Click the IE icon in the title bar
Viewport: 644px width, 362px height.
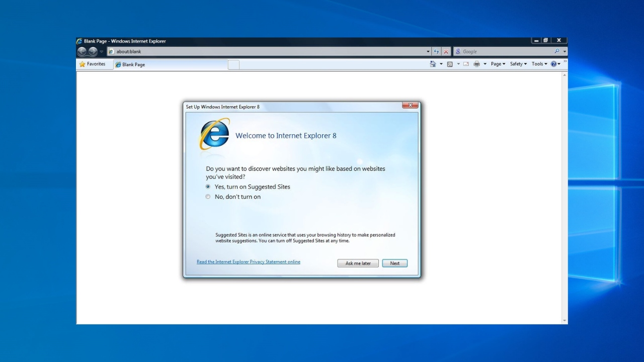pyautogui.click(x=79, y=41)
